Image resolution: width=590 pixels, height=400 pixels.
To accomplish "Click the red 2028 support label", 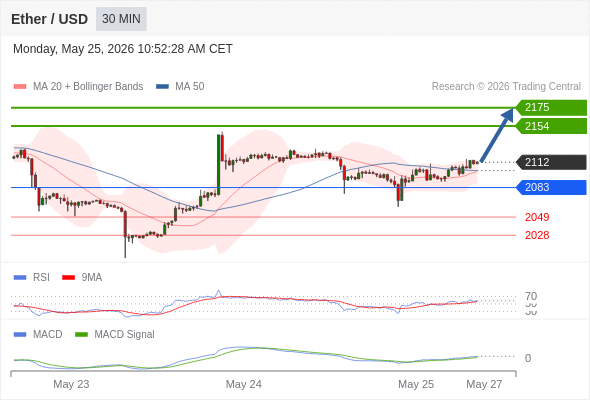I will click(537, 235).
